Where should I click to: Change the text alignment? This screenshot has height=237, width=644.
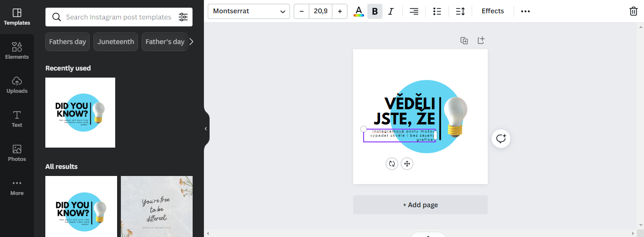click(x=414, y=11)
